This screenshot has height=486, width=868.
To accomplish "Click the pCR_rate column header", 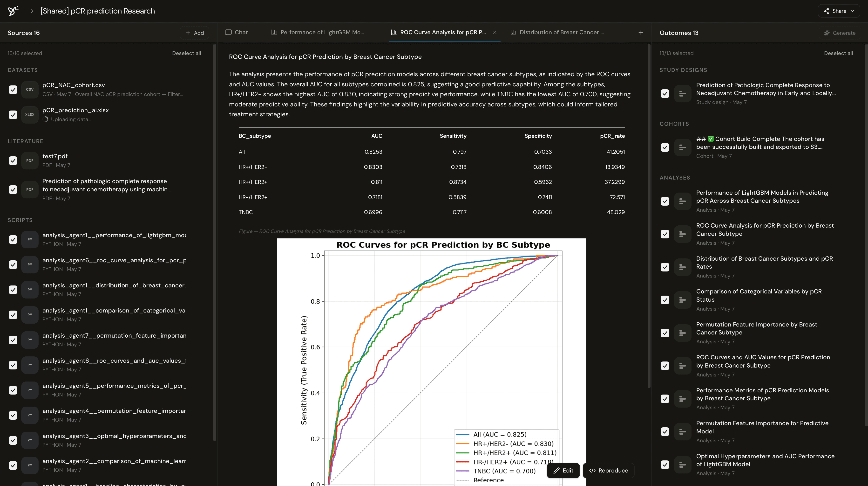I will [x=612, y=136].
